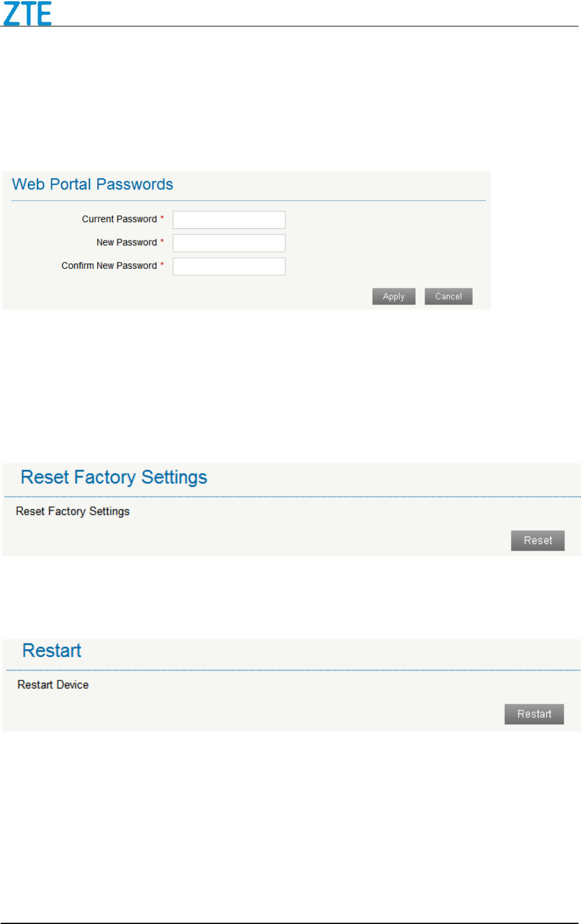Click into the New Password text box
This screenshot has width=581, height=924.
(229, 243)
